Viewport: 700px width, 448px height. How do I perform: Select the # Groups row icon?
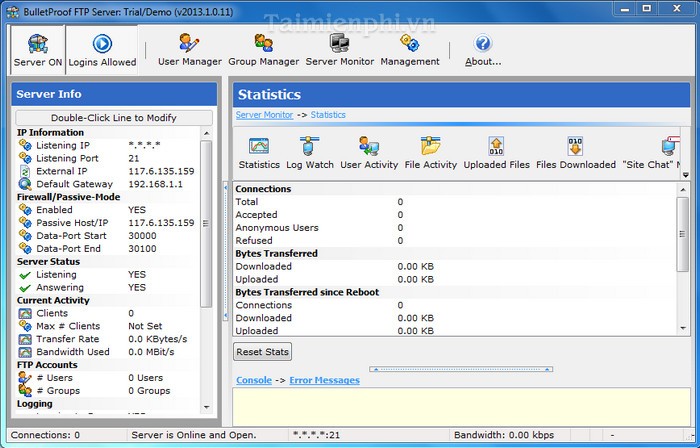[25, 391]
